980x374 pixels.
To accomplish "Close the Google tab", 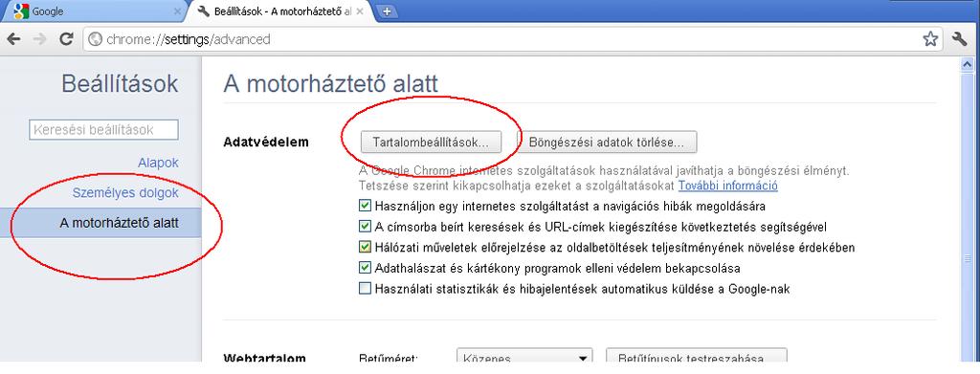I will (177, 11).
